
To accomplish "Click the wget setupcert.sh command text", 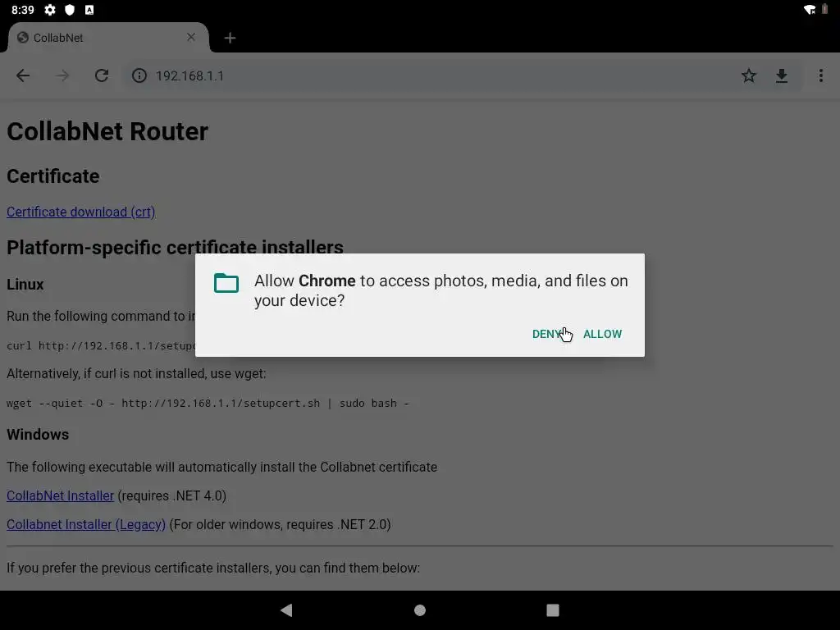I will [x=208, y=403].
